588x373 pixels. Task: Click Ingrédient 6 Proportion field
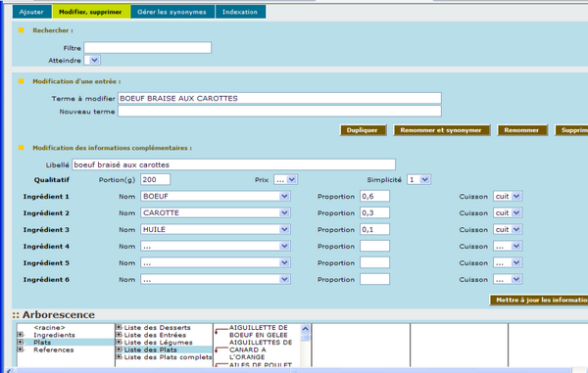click(374, 279)
